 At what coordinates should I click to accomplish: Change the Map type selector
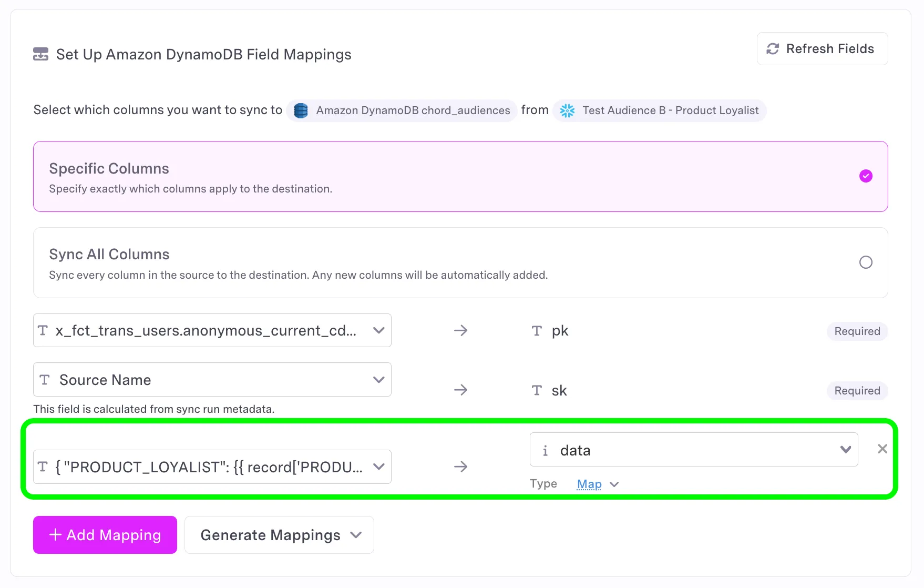pyautogui.click(x=598, y=484)
